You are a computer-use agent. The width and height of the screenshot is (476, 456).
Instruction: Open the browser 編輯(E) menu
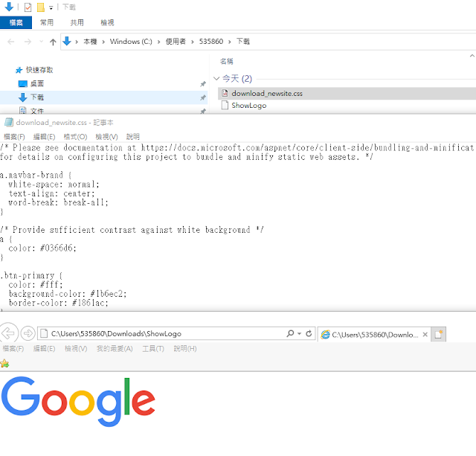point(45,349)
